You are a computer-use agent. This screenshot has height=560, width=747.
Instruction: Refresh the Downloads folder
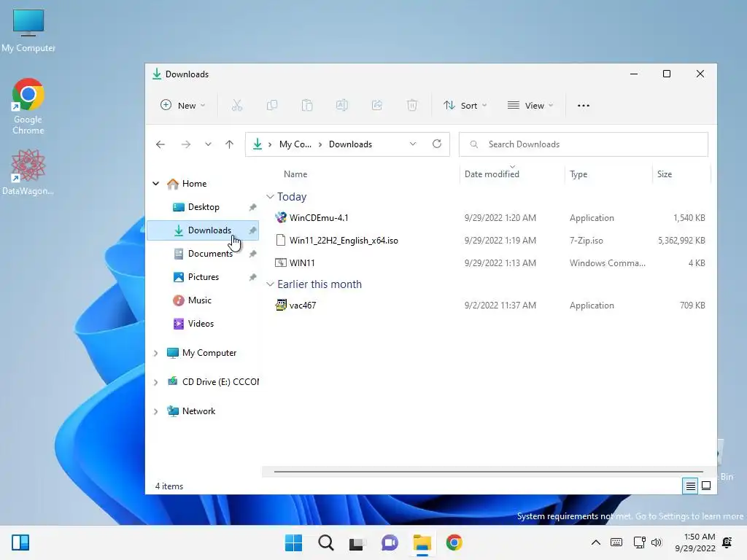[x=437, y=144]
